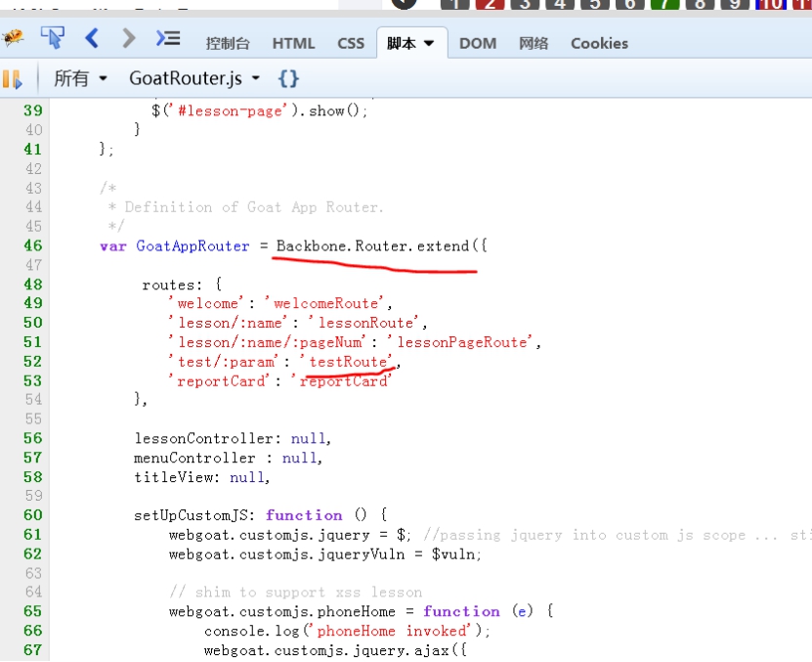This screenshot has height=662, width=812.
Task: Switch to the 控制台 tab
Action: pyautogui.click(x=228, y=44)
